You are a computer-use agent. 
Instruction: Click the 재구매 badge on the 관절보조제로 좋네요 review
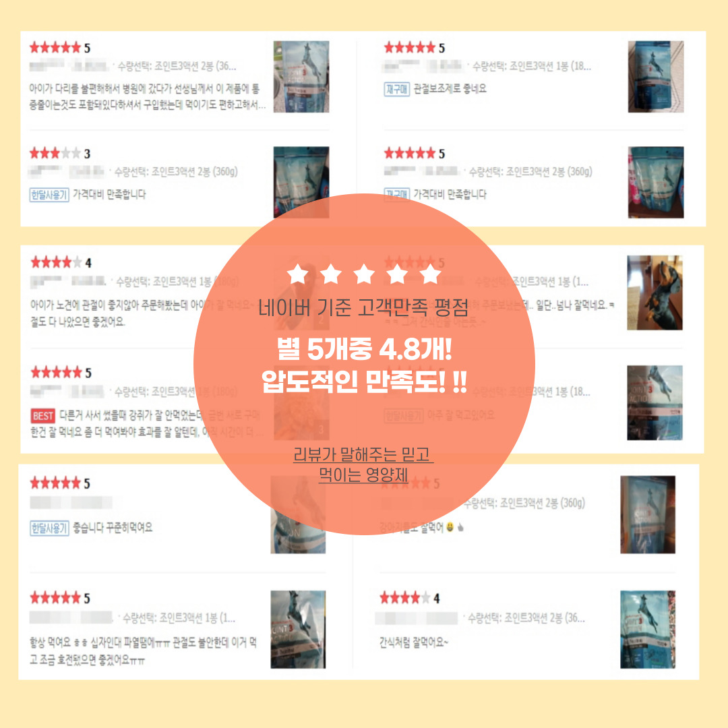[x=396, y=89]
